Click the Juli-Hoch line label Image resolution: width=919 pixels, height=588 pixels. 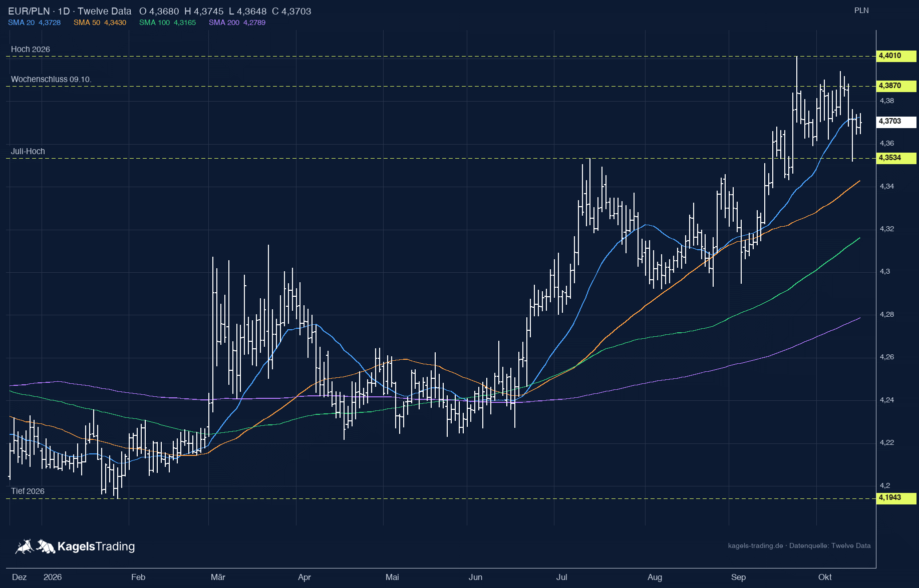point(28,151)
